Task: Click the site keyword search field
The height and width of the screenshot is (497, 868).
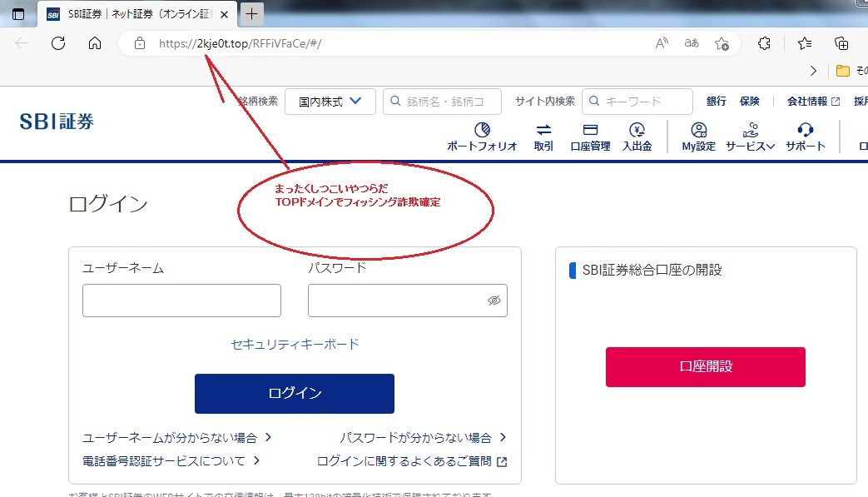Action: tap(637, 102)
